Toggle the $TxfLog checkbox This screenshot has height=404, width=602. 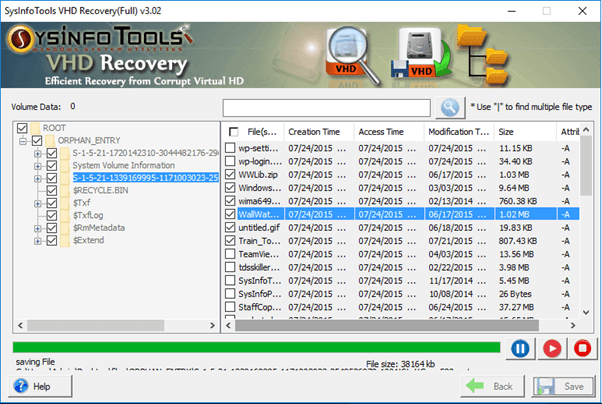point(52,215)
